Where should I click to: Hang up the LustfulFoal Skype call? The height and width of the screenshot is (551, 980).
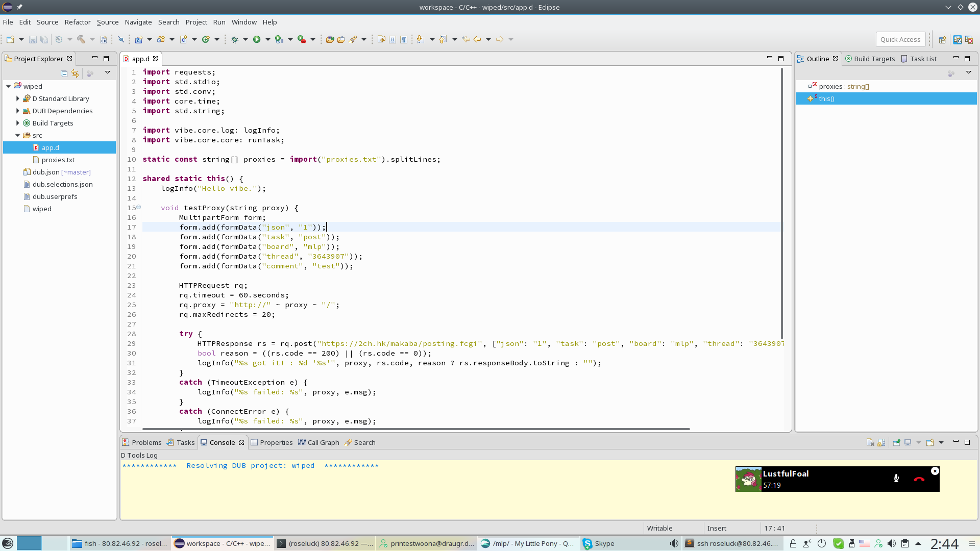[x=919, y=479]
